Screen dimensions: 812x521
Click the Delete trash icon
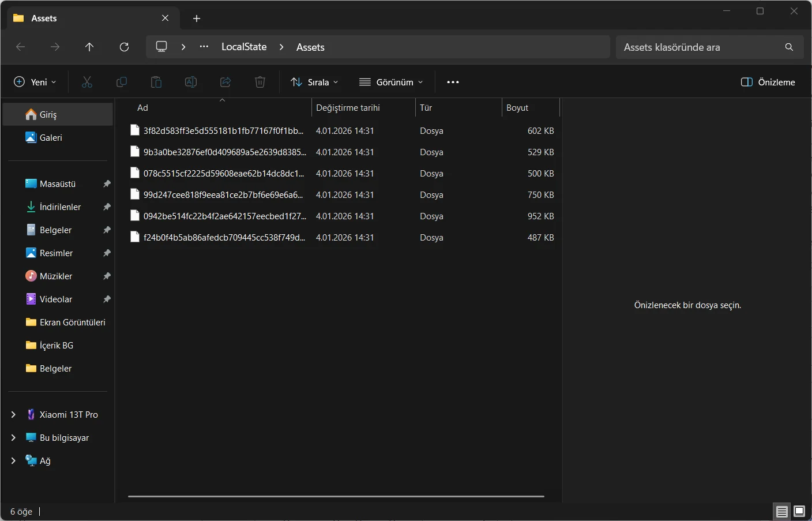260,82
